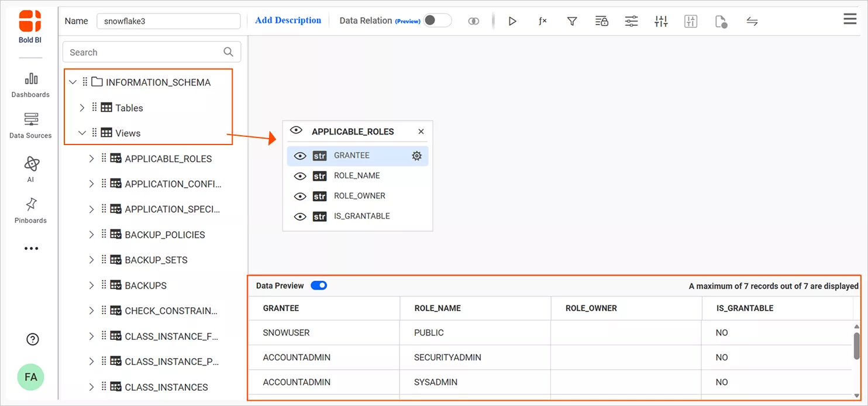868x406 pixels.
Task: Close the APPLICABLE_ROLES table card
Action: tap(421, 132)
